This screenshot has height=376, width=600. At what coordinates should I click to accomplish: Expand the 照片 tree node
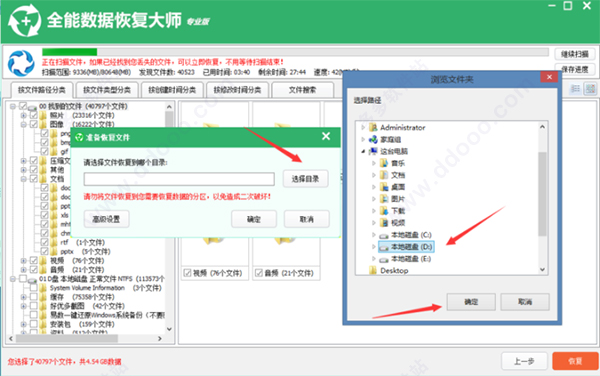tap(23, 116)
